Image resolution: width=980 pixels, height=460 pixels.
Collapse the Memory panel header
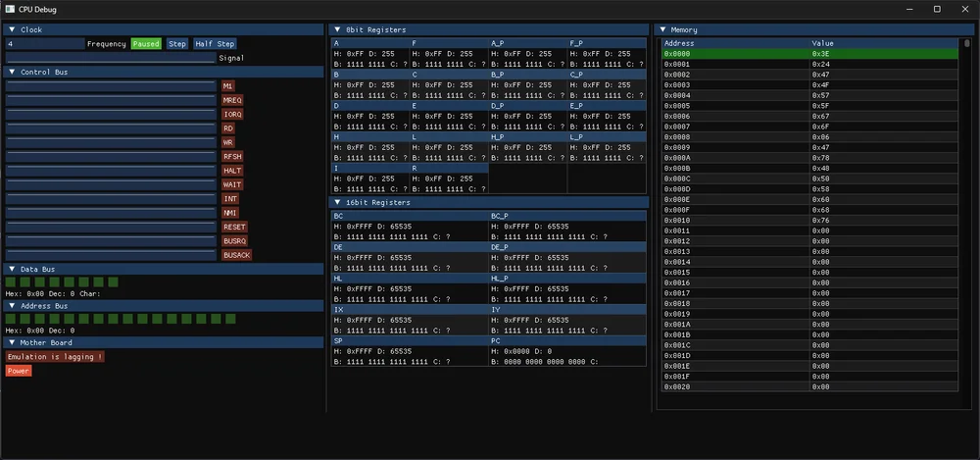(x=661, y=29)
